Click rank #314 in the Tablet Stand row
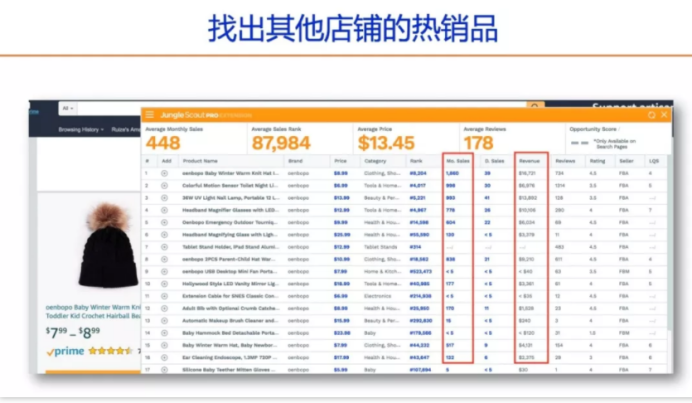The width and height of the screenshot is (692, 403). 415,247
